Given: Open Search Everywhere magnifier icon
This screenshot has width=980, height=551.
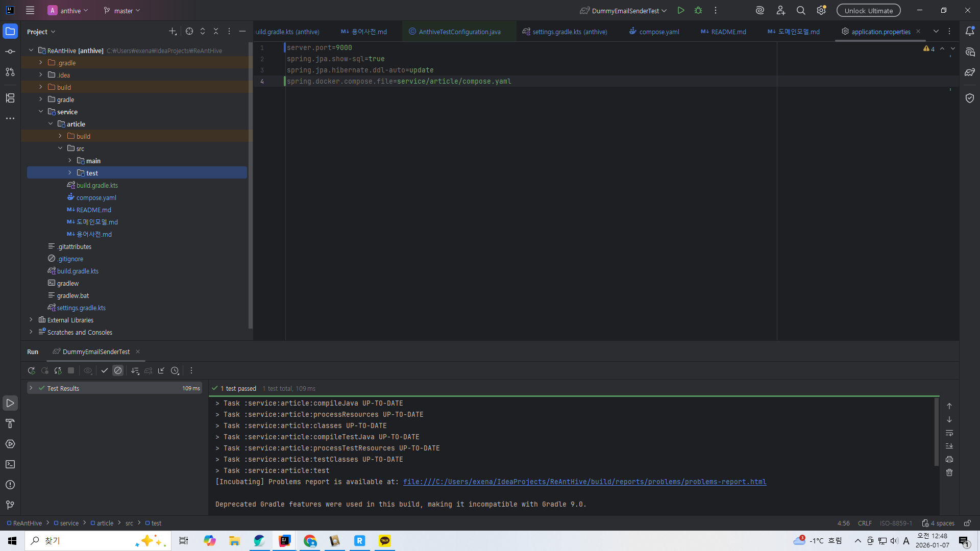Looking at the screenshot, I should (x=801, y=10).
